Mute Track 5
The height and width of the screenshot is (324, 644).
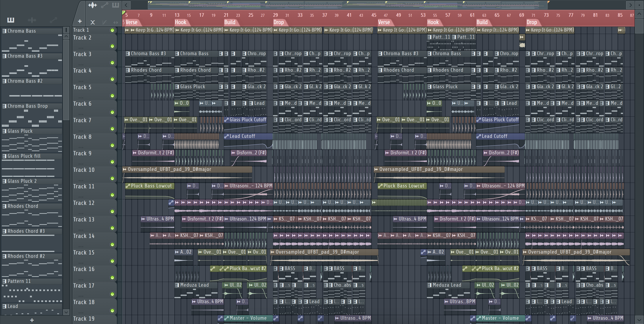112,96
